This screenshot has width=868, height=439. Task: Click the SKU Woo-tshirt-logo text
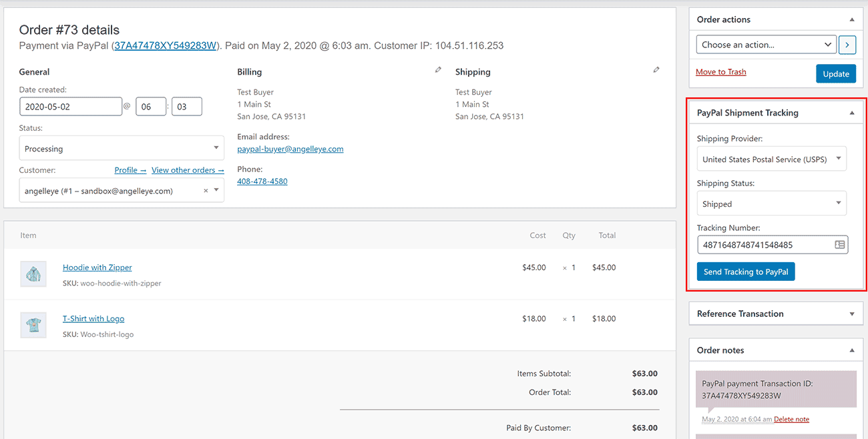98,334
